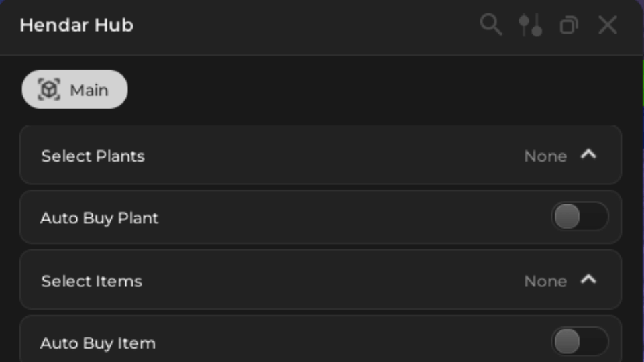The height and width of the screenshot is (362, 644).
Task: Open the Select Plants dropdown row
Action: [x=321, y=155]
